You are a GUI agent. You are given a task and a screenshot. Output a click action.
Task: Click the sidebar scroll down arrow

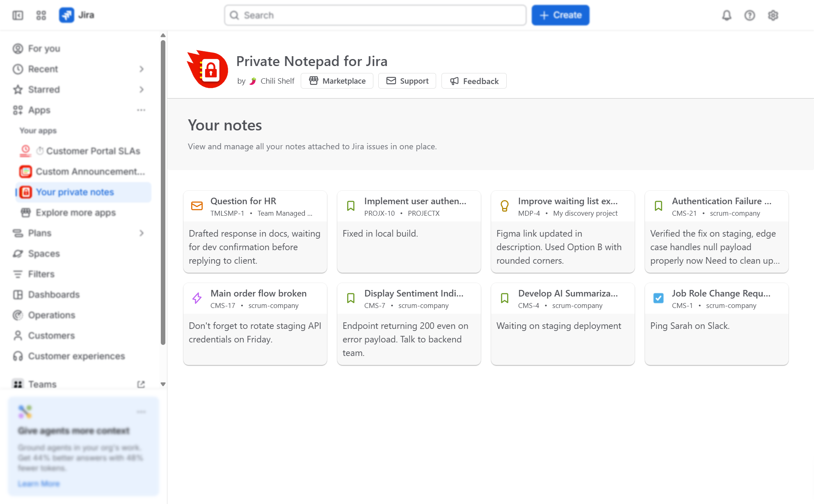coord(163,384)
